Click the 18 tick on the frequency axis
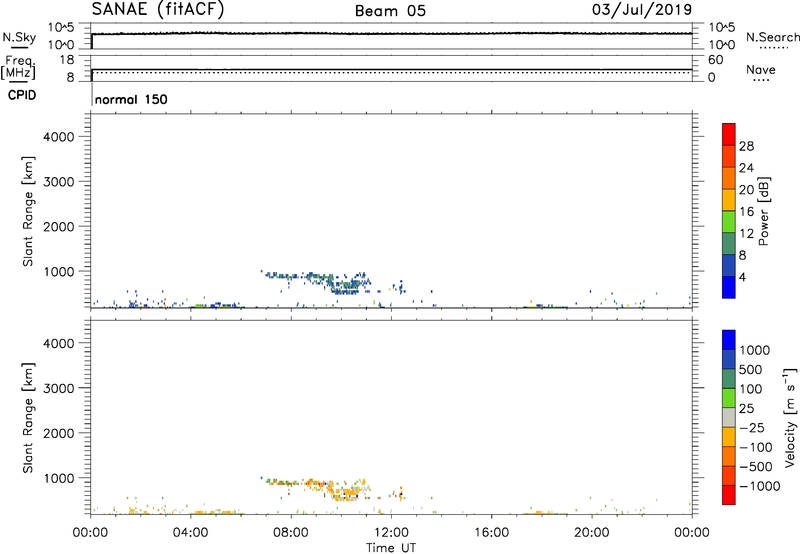Image resolution: width=800 pixels, height=554 pixels. pos(67,60)
